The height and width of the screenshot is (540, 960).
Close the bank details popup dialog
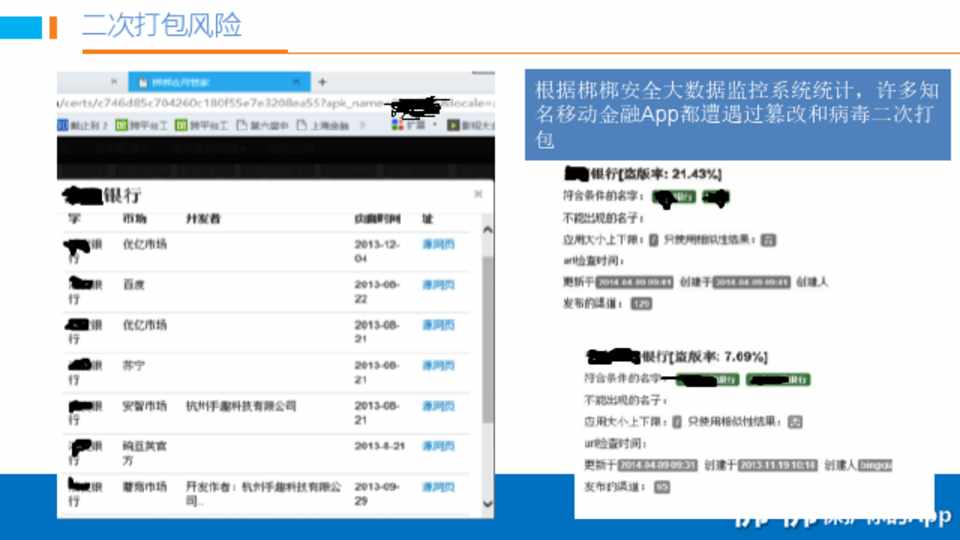click(x=478, y=194)
